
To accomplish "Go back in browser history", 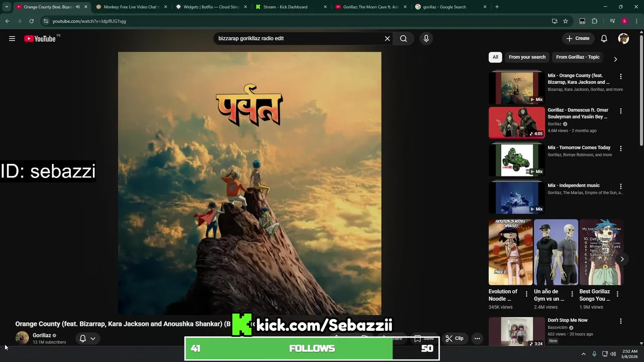I will [x=8, y=21].
